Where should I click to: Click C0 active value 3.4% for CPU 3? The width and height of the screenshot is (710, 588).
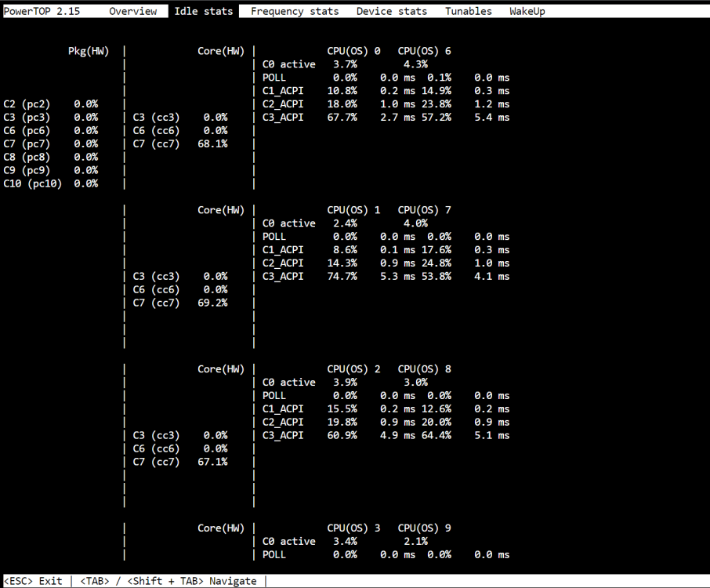click(x=345, y=541)
